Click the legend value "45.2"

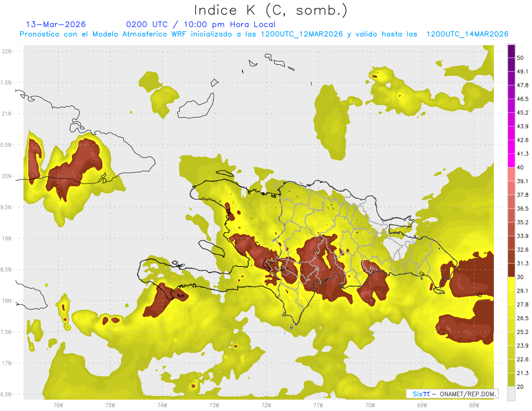[523, 113]
